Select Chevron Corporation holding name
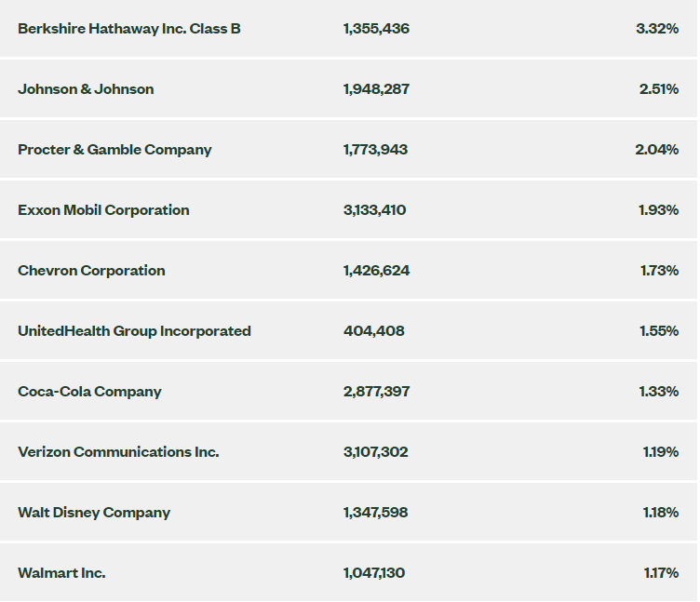Screen dimensions: 700x602 click(91, 271)
